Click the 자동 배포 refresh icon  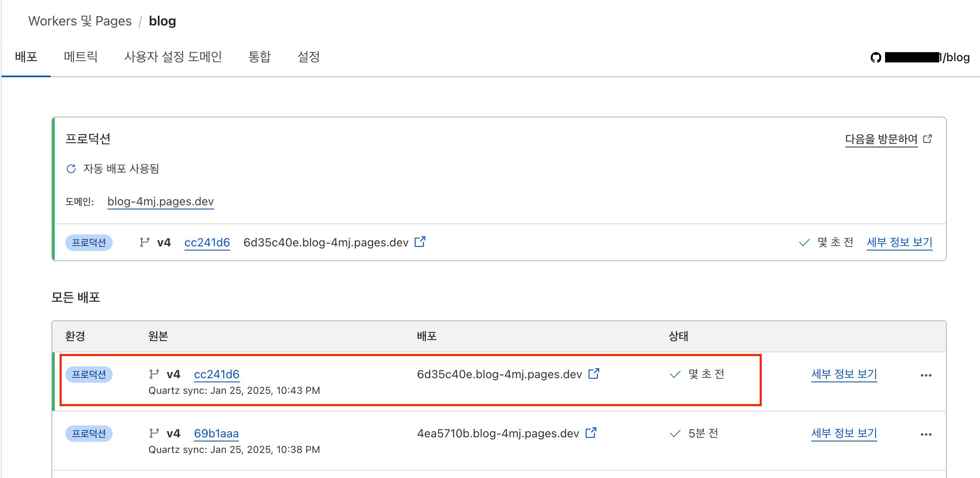click(x=71, y=169)
